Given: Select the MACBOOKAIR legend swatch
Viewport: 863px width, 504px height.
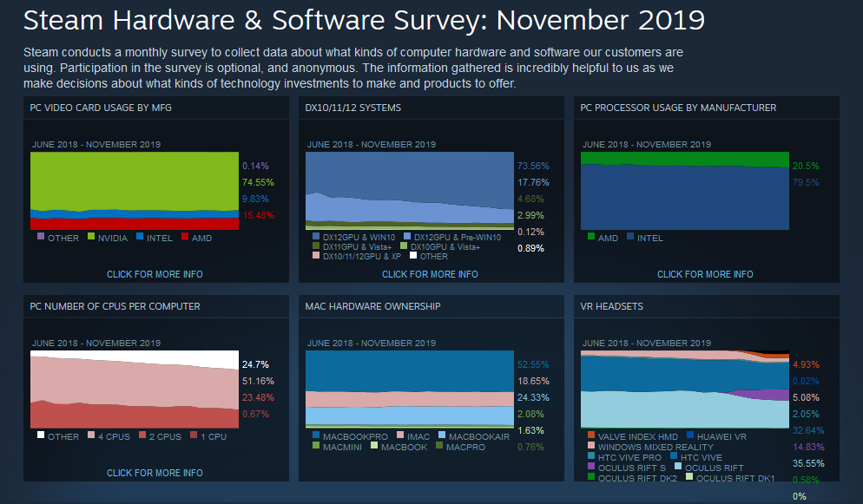Looking at the screenshot, I should click(x=442, y=435).
